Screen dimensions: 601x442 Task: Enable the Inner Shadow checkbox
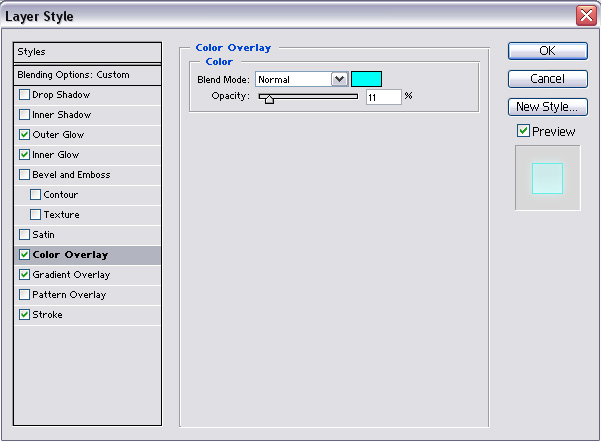[24, 115]
